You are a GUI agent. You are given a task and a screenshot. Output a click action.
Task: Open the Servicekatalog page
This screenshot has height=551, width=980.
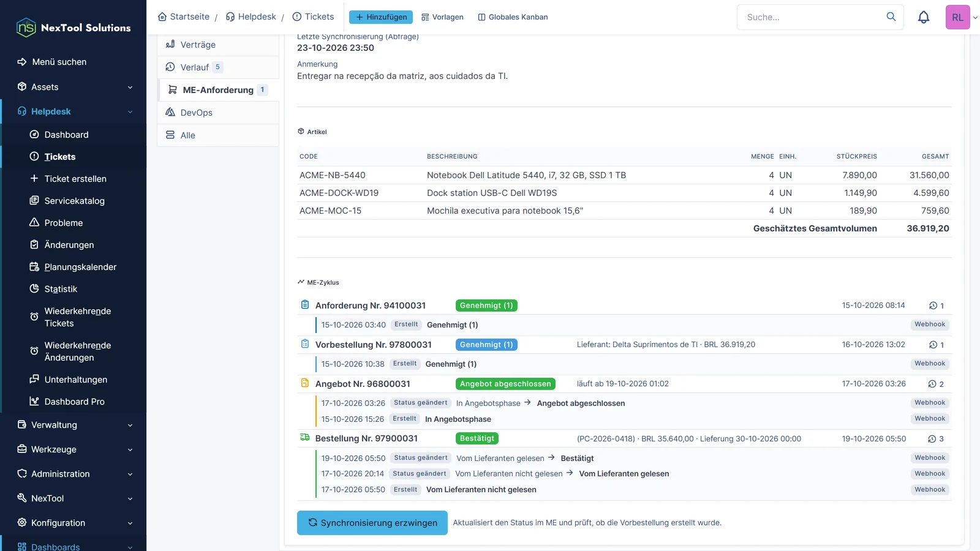pos(73,201)
